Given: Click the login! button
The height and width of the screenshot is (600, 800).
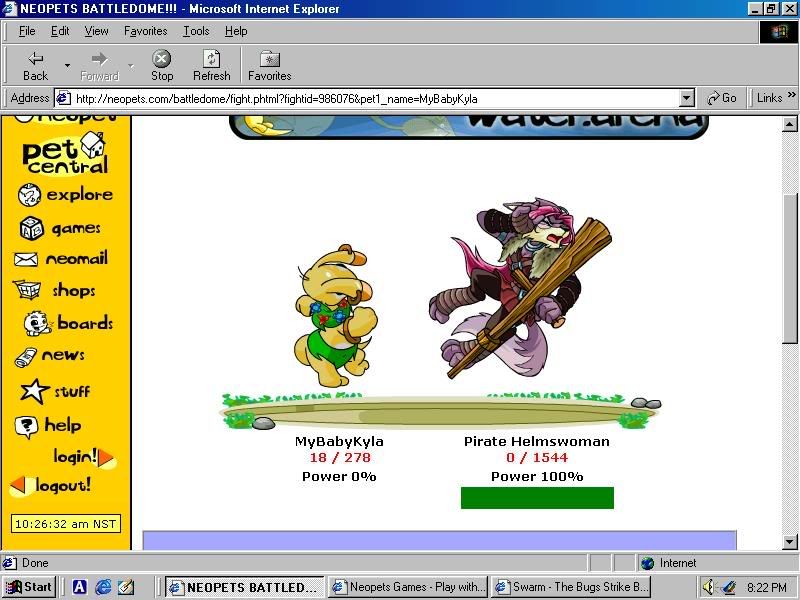Looking at the screenshot, I should pos(84,457).
